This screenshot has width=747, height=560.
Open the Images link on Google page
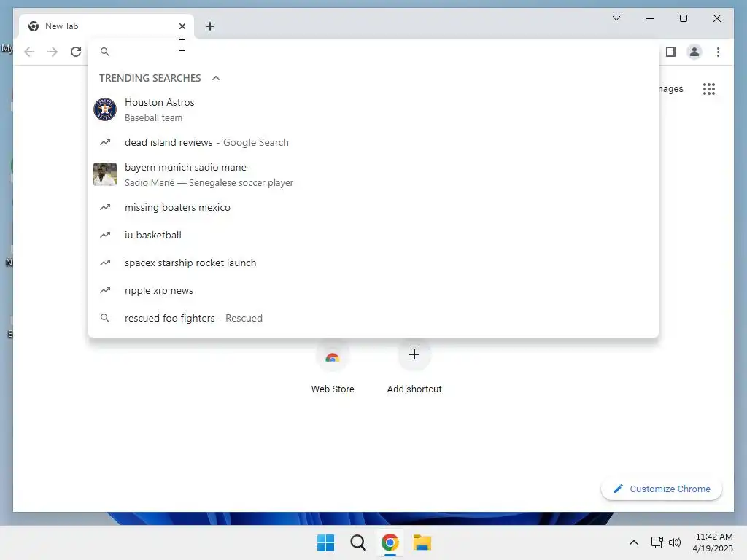coord(671,88)
